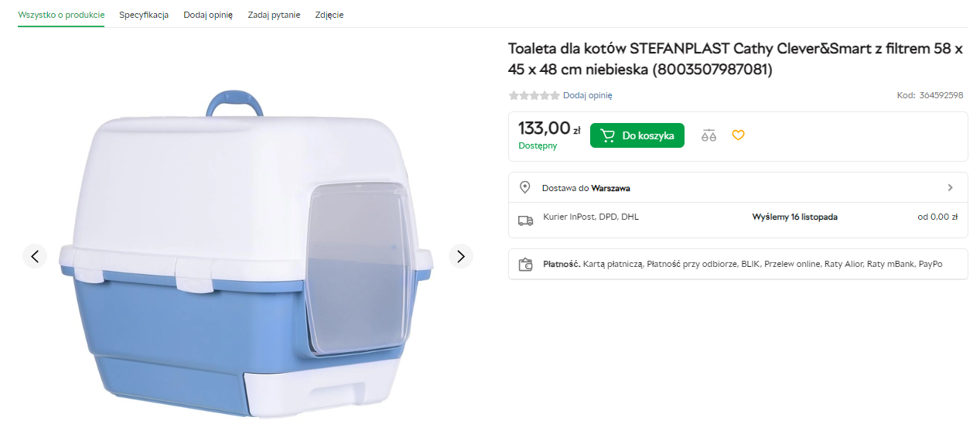
Task: Add the litter box to cart with Do koszyka
Action: (637, 135)
